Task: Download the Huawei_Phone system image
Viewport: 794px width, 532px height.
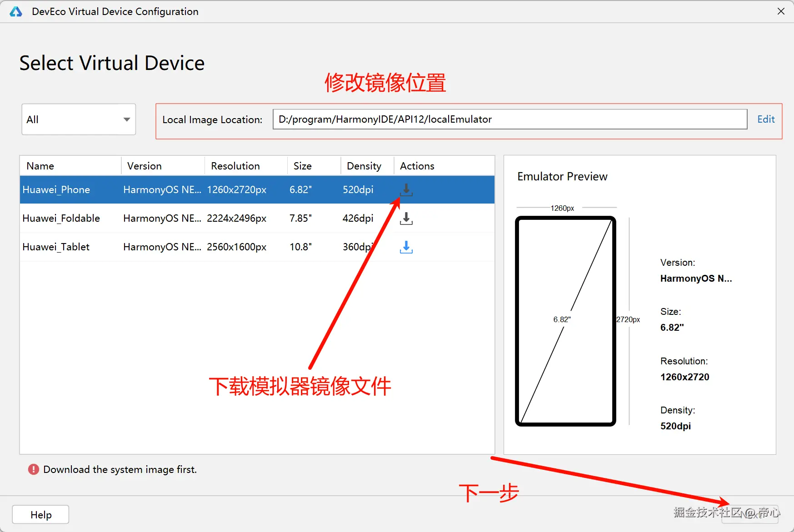Action: pos(406,190)
